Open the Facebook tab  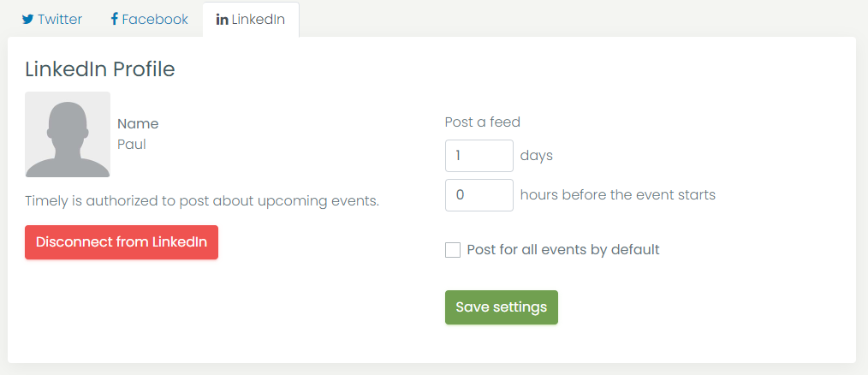(x=150, y=20)
